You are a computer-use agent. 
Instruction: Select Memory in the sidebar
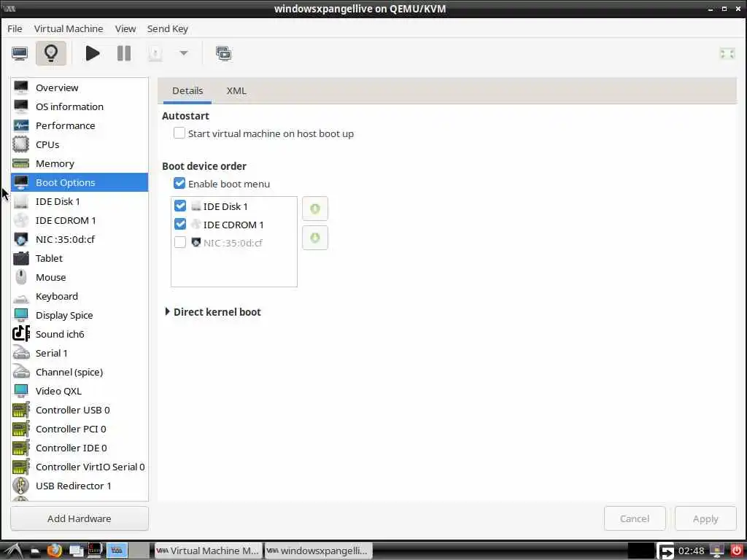(80, 163)
